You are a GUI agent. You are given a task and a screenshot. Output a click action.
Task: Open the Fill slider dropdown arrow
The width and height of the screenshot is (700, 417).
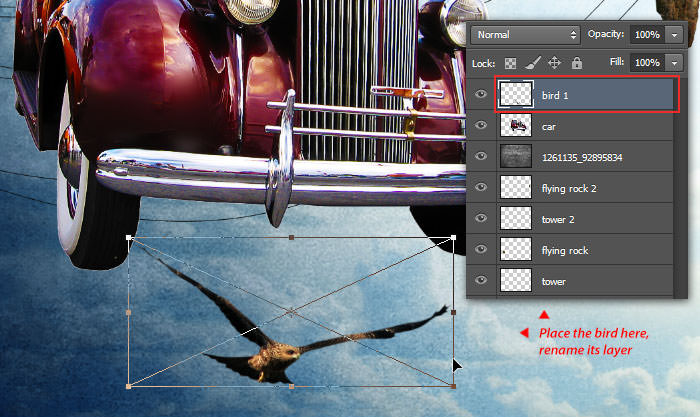[674, 63]
